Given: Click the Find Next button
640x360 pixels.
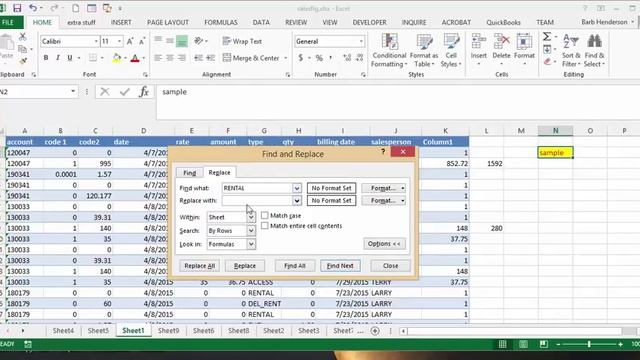Looking at the screenshot, I should point(340,266).
